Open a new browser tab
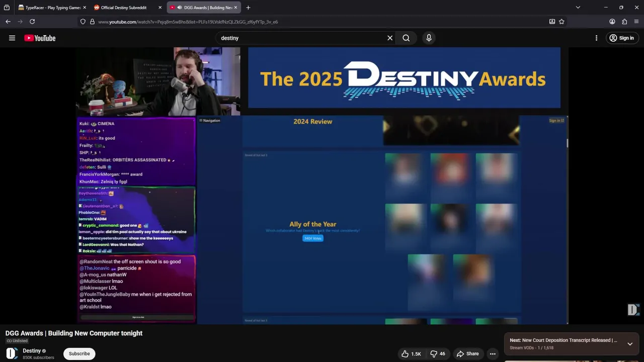The width and height of the screenshot is (644, 362). 248,8
